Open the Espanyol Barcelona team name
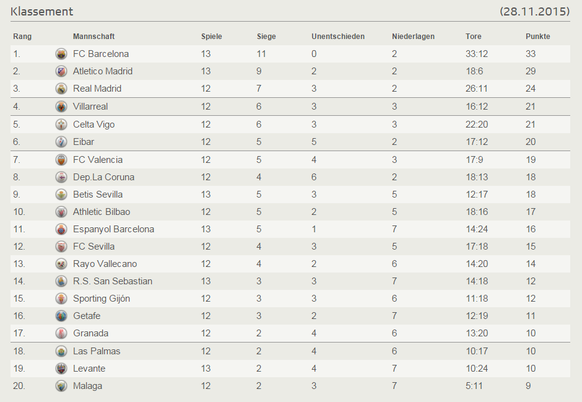 [x=113, y=229]
